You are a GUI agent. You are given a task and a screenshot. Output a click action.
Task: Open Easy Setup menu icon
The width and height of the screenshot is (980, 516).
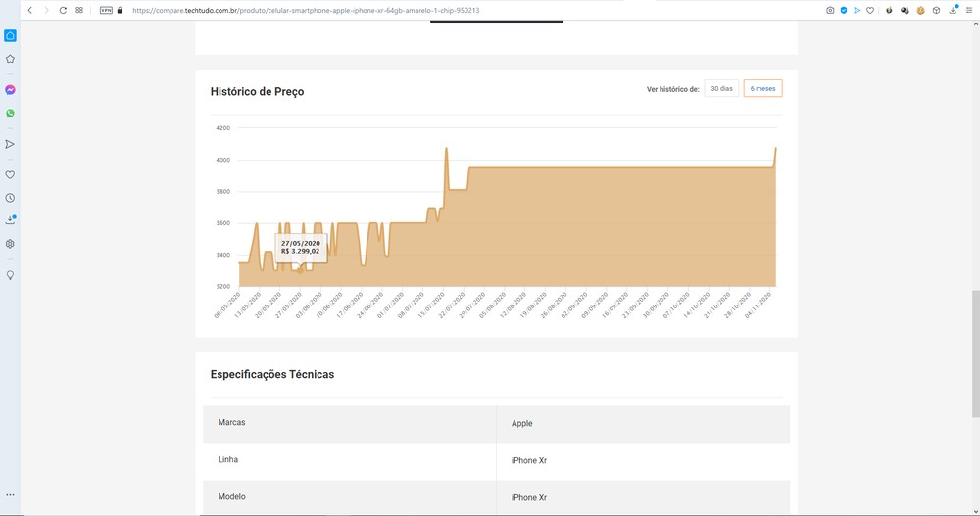pos(969,10)
